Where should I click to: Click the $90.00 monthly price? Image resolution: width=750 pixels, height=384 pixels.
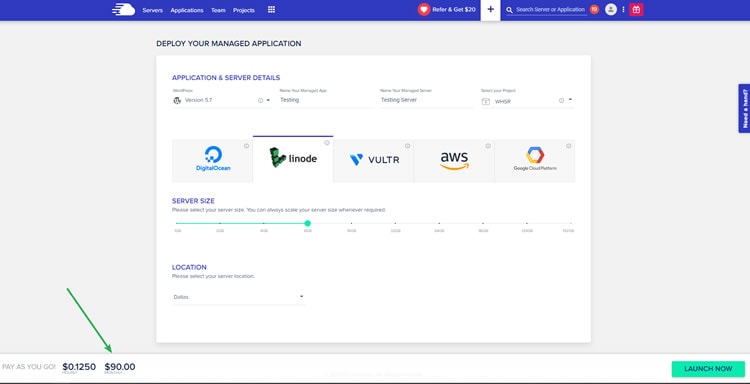(x=120, y=367)
